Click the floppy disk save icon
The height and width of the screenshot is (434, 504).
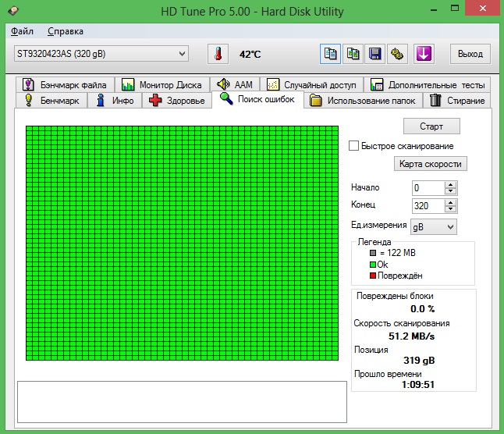375,54
